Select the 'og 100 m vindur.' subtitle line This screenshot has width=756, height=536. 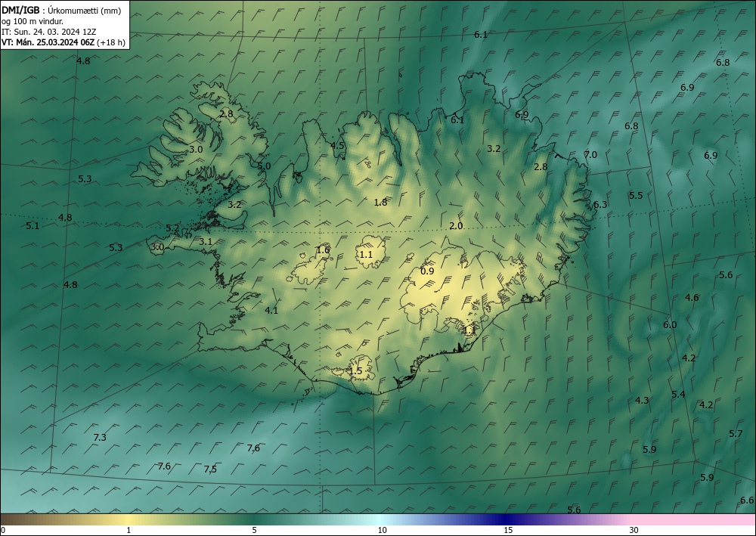pyautogui.click(x=33, y=20)
